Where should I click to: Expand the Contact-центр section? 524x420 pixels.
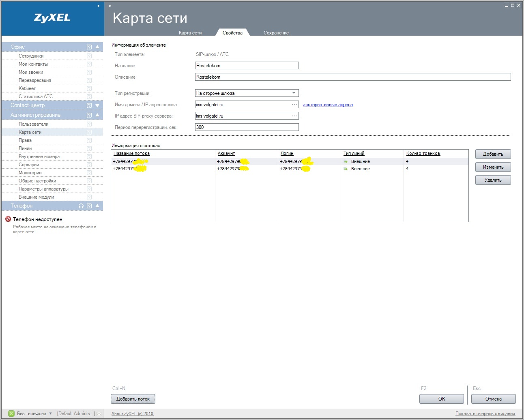pos(97,105)
